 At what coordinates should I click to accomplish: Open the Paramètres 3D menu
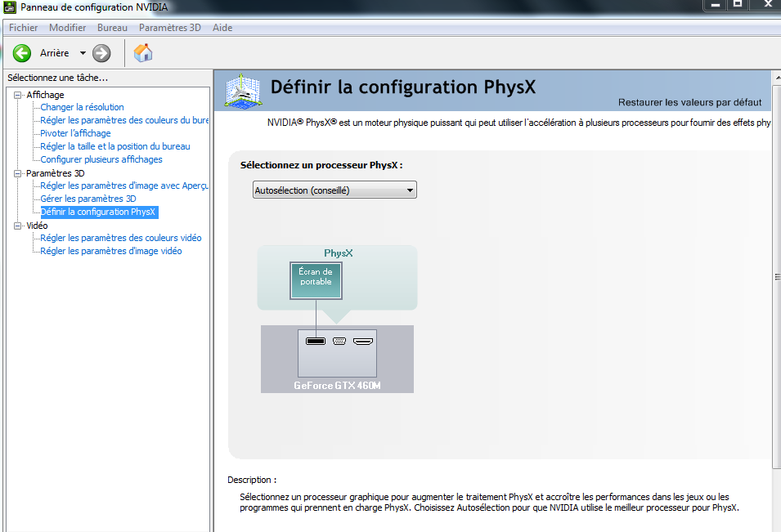(169, 28)
